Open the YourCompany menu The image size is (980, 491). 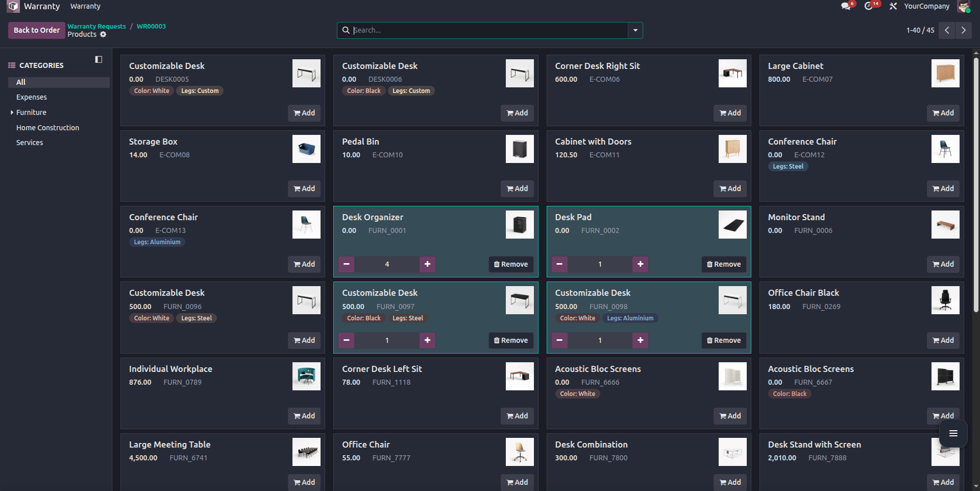[926, 6]
